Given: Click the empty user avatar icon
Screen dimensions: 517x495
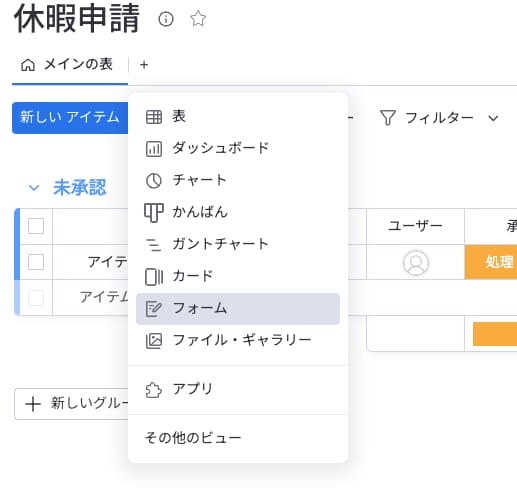Looking at the screenshot, I should coord(416,263).
